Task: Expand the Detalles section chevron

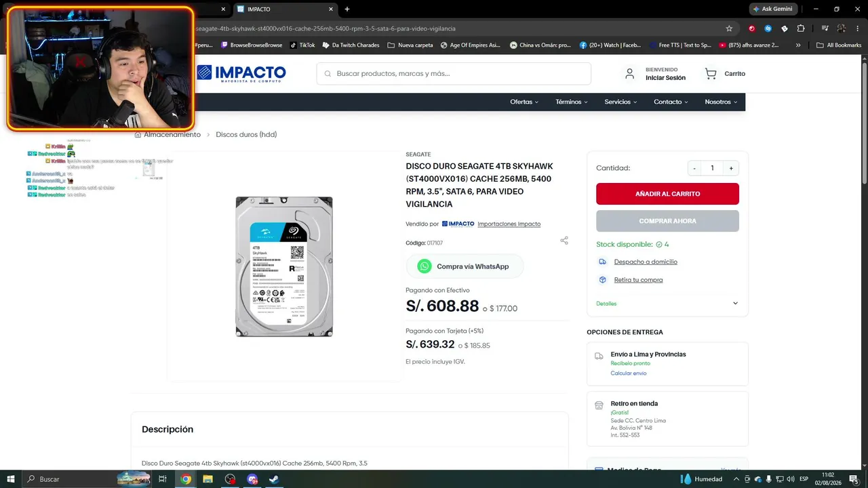Action: 735,304
